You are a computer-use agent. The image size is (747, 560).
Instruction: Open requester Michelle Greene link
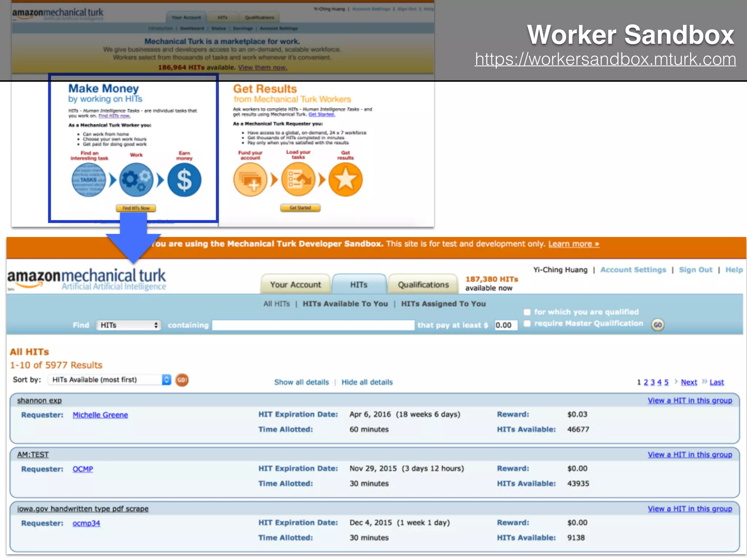click(100, 415)
